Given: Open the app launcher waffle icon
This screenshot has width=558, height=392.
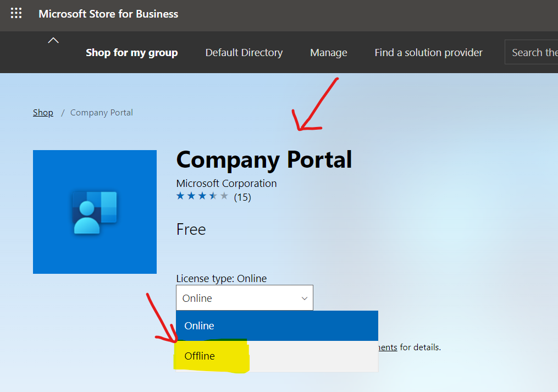Looking at the screenshot, I should point(16,13).
